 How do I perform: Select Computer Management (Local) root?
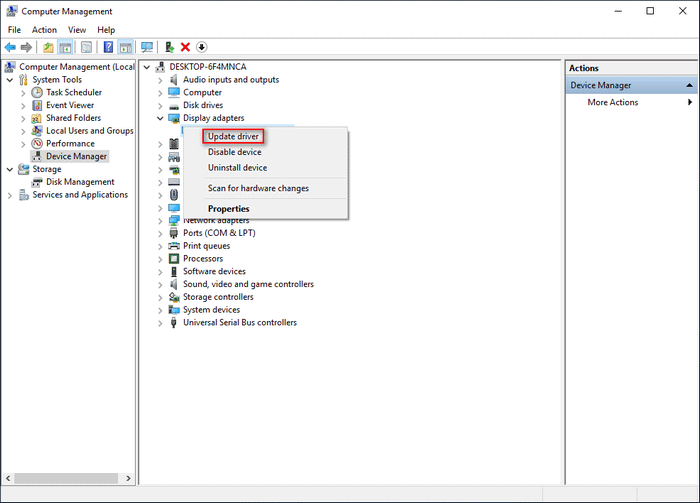pyautogui.click(x=77, y=67)
